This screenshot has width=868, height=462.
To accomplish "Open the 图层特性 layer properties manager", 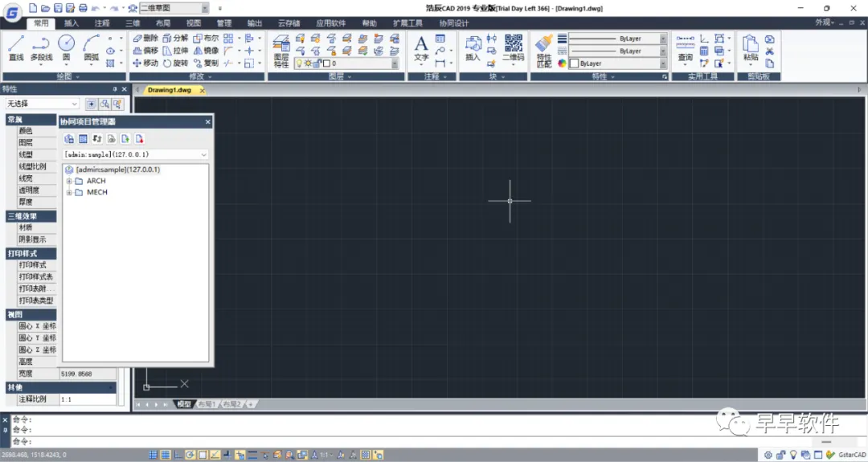I will pos(281,51).
